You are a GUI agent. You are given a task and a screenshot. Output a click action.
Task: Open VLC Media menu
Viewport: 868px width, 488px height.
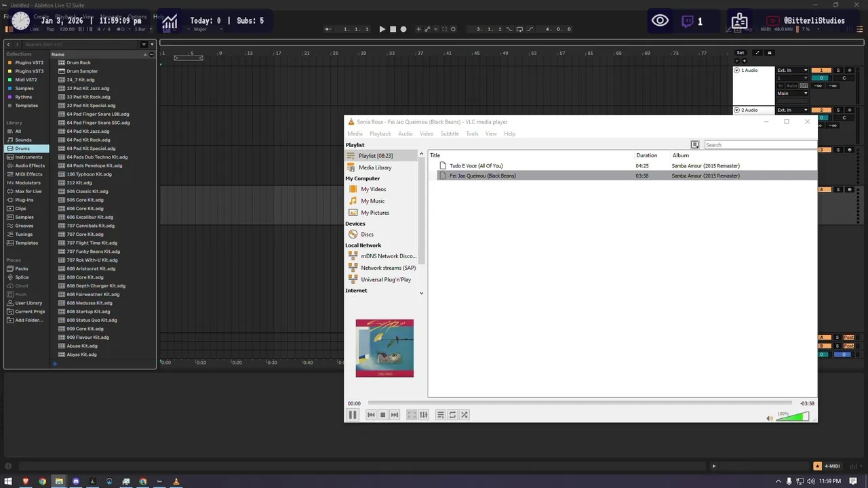tap(355, 134)
